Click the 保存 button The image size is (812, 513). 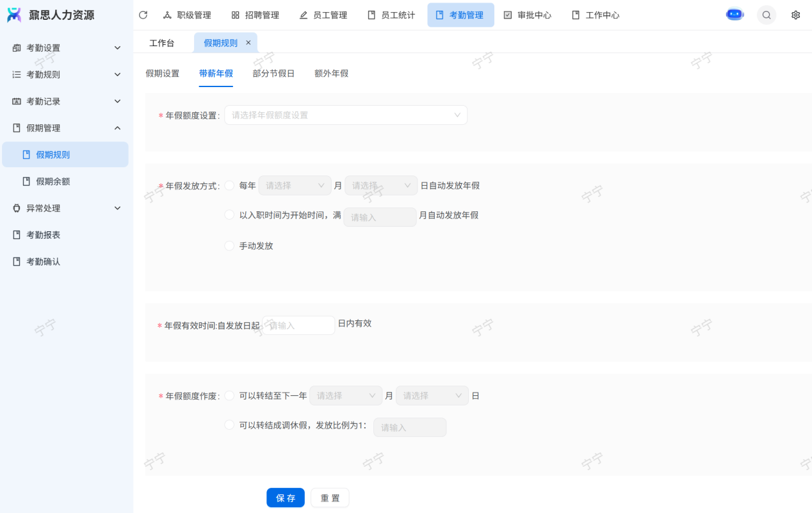286,498
